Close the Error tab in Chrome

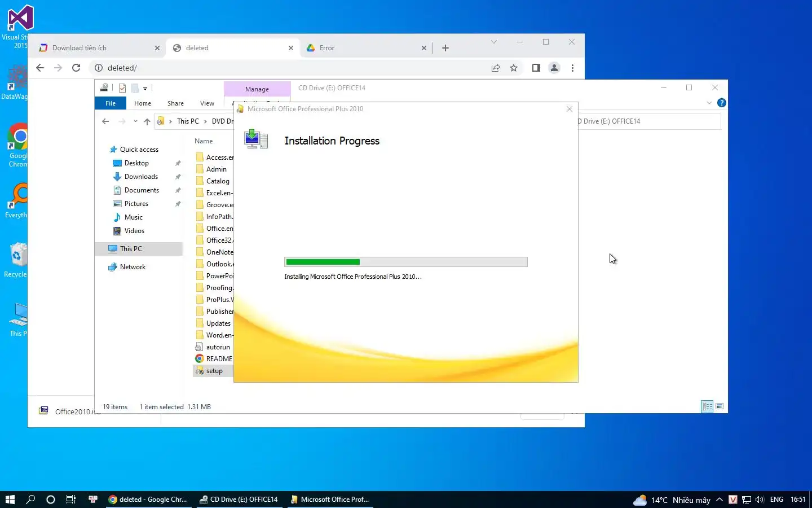(x=424, y=48)
